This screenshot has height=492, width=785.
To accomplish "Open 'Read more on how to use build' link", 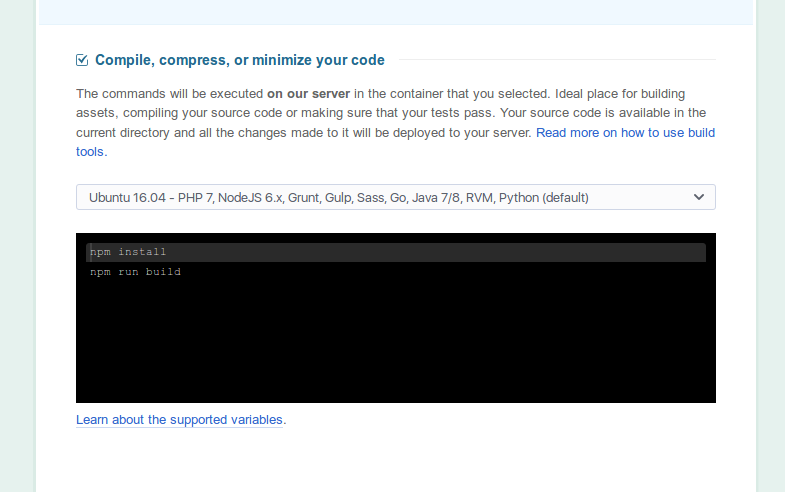I will [x=625, y=132].
